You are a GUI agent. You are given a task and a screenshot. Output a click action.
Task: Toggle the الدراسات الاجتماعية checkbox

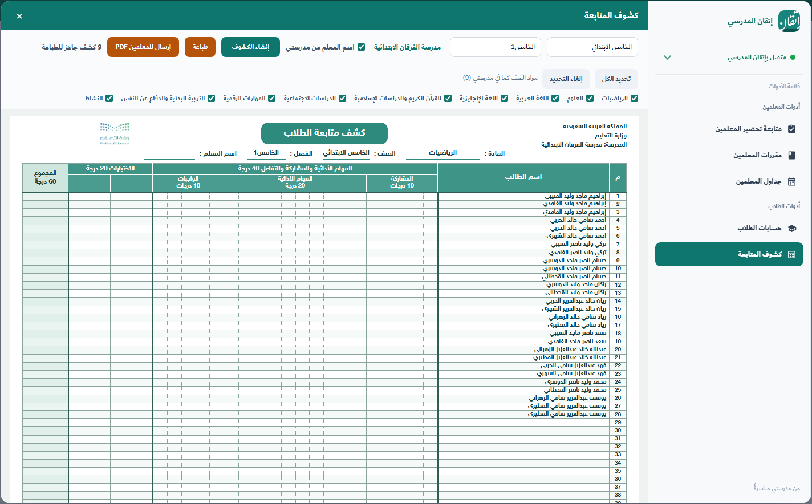tap(343, 99)
